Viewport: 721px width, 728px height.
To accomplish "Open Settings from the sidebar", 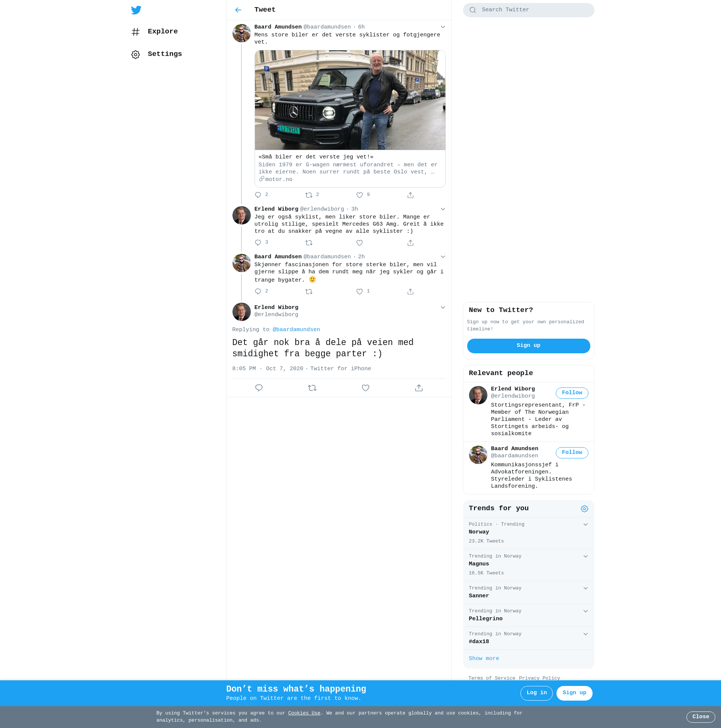I will (157, 54).
